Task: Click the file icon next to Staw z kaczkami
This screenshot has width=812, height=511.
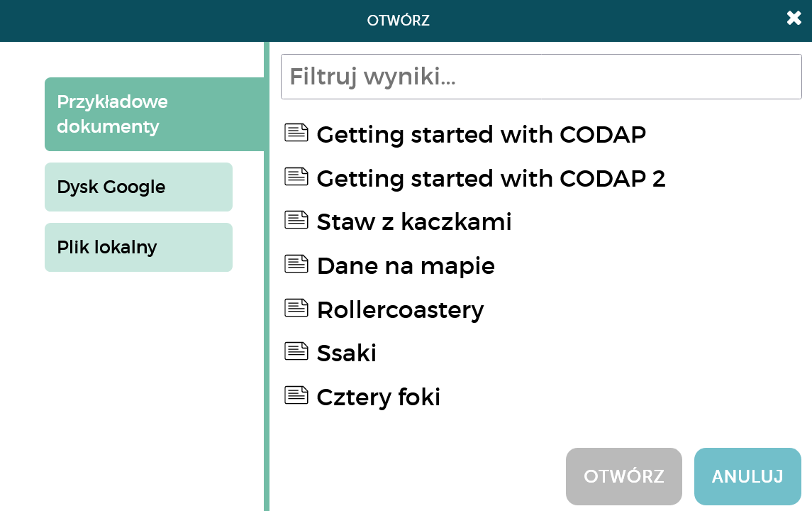Action: click(296, 220)
